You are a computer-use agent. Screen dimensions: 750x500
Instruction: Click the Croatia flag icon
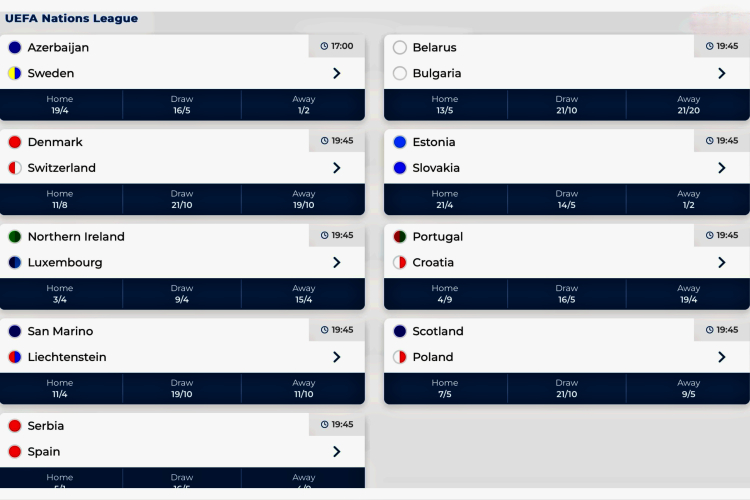400,263
